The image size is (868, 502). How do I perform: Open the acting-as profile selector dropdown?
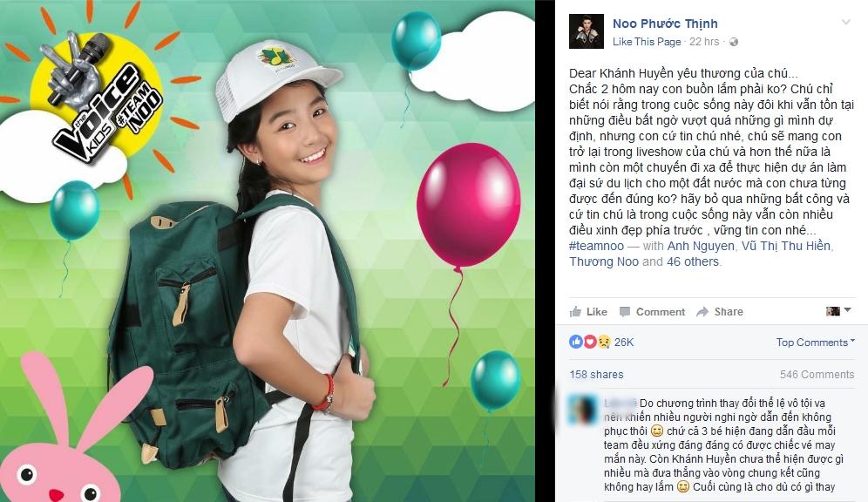tap(838, 310)
